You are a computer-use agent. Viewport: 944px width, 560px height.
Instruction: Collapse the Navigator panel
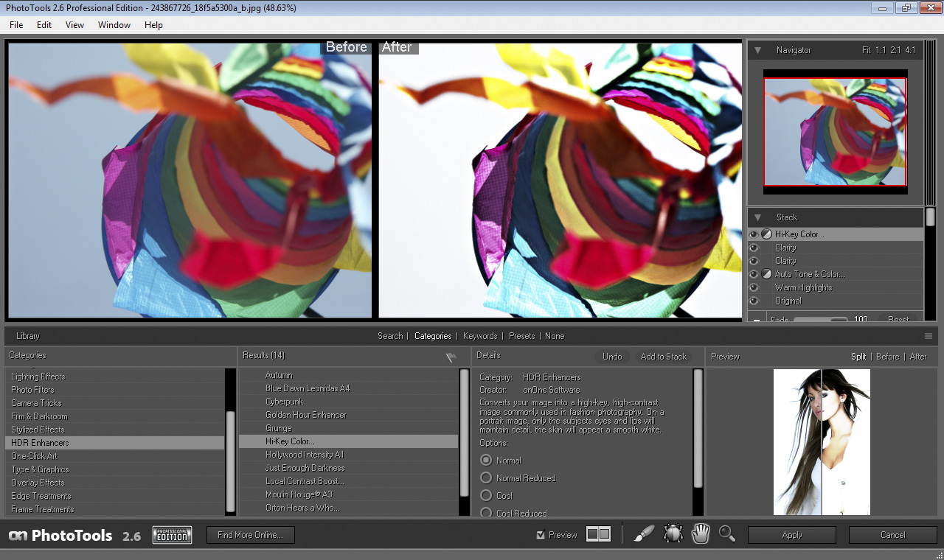[x=757, y=50]
